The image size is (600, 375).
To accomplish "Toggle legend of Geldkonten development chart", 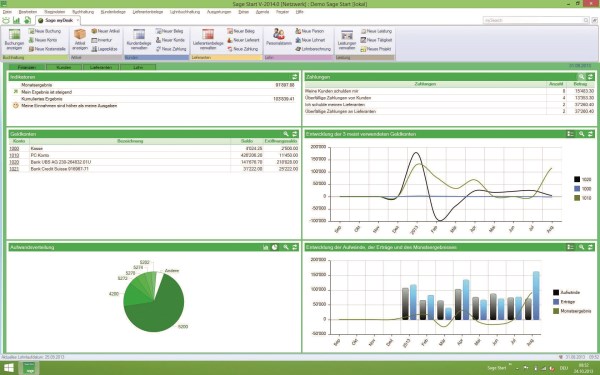I will tap(571, 134).
